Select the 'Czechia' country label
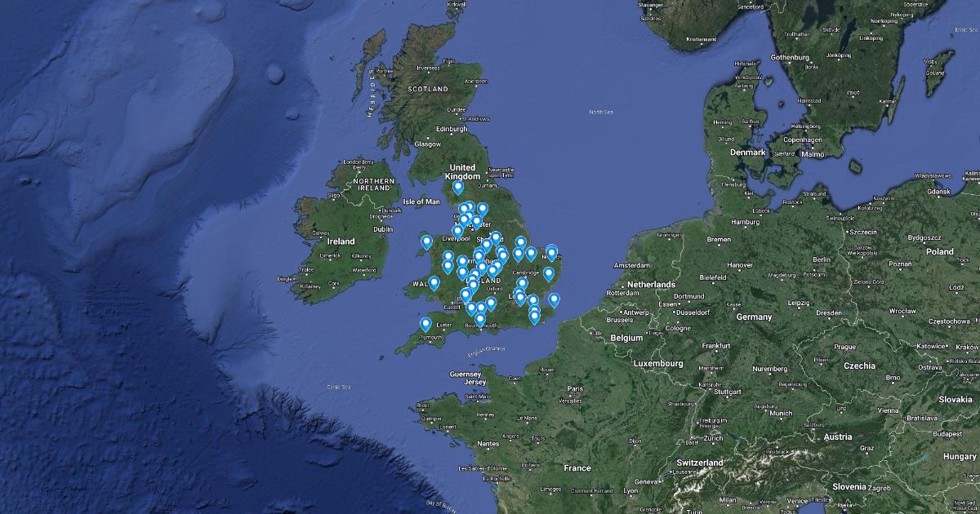The height and width of the screenshot is (514, 980). 860,366
